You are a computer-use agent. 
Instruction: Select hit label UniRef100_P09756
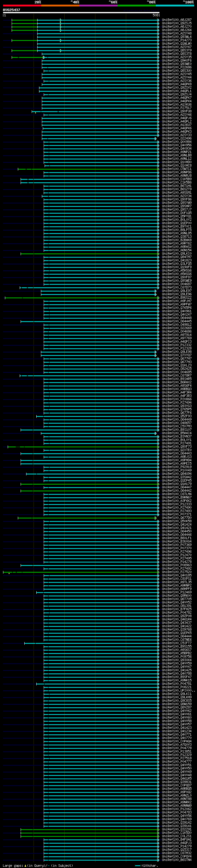177,657
